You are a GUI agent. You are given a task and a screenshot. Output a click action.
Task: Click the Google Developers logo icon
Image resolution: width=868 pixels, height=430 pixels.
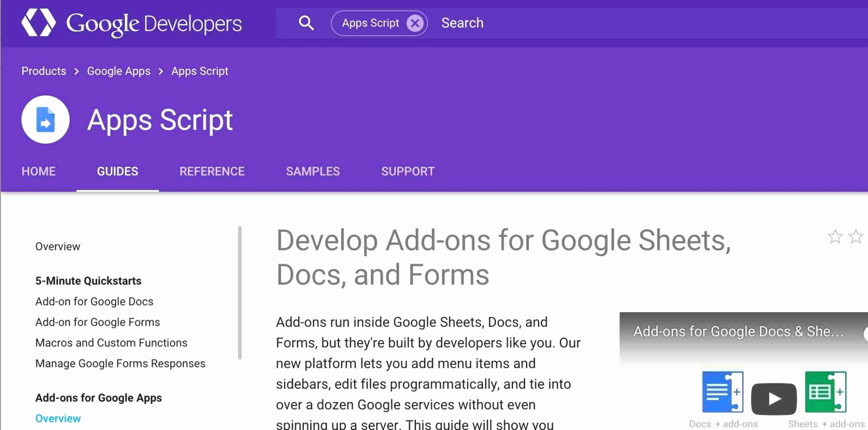click(x=39, y=23)
